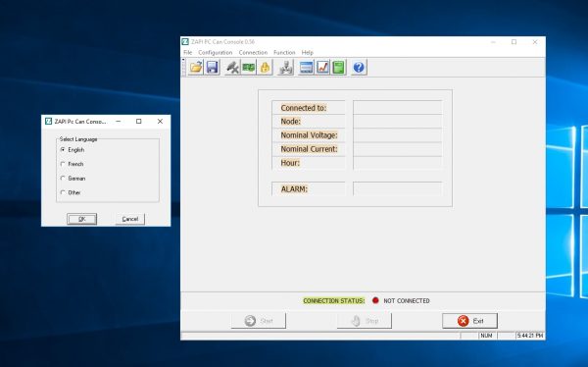Click the blue window panel icon
This screenshot has width=588, height=367.
click(x=306, y=68)
